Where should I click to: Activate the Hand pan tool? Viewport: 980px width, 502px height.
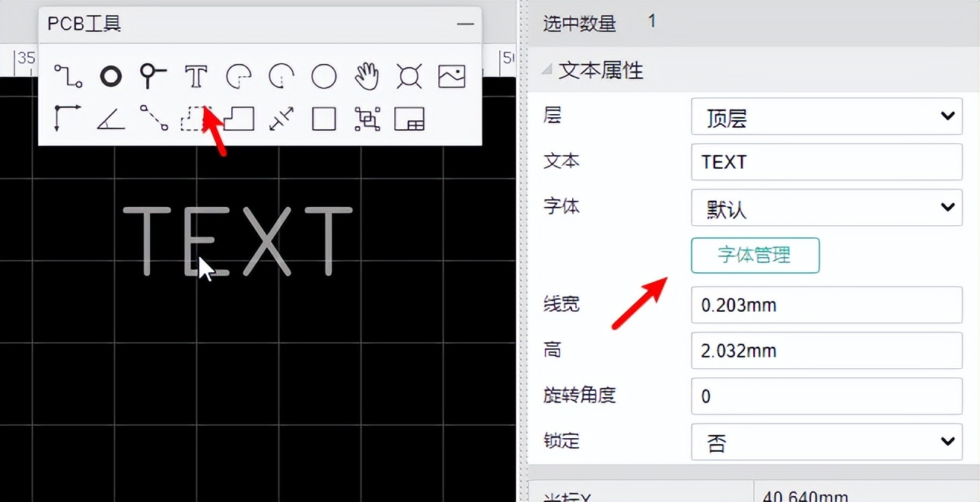coord(366,76)
